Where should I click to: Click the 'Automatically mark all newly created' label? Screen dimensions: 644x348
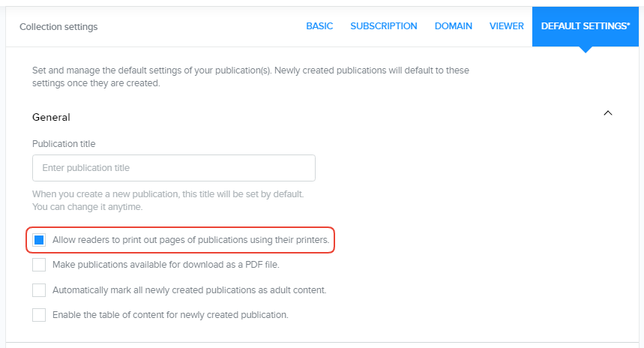[189, 289]
